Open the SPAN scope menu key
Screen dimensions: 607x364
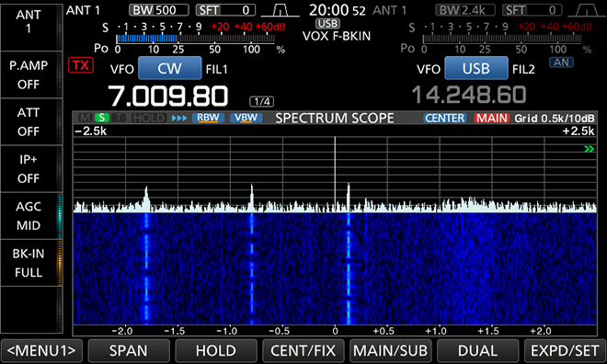pyautogui.click(x=129, y=351)
